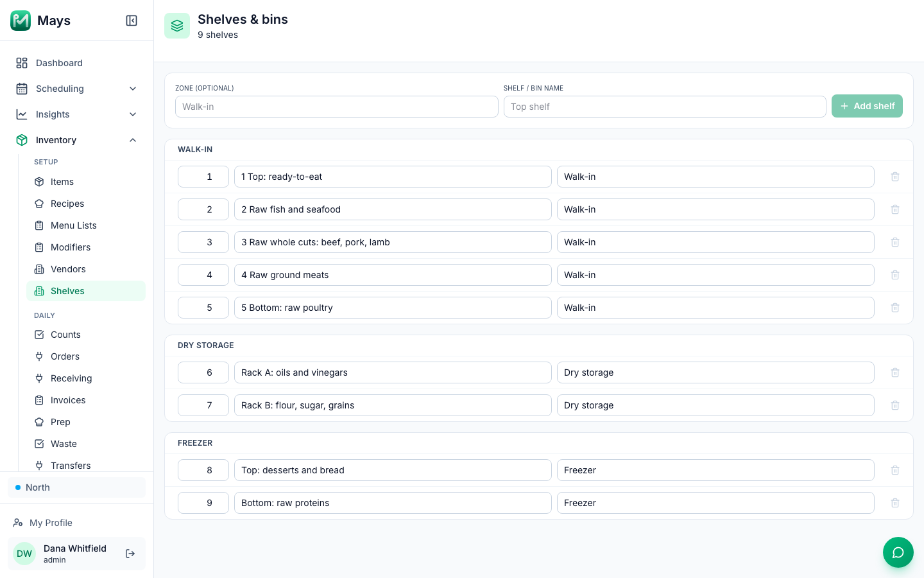The height and width of the screenshot is (578, 924).
Task: Go to Vendors
Action: pos(86,269)
